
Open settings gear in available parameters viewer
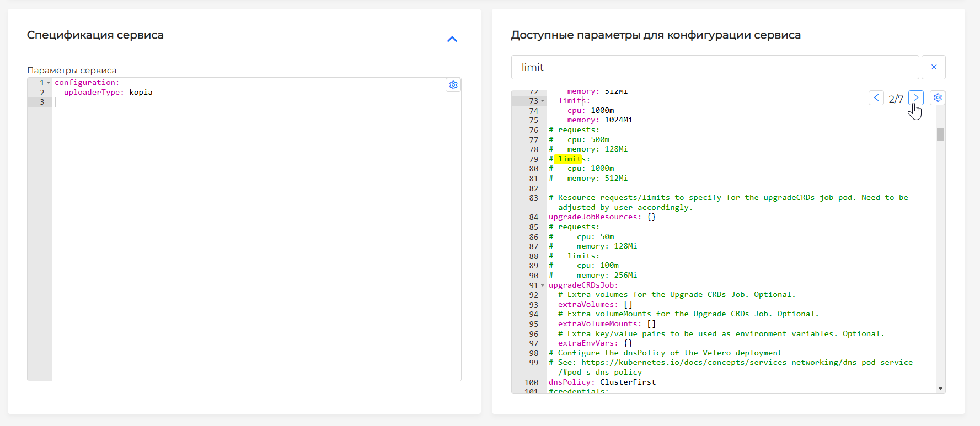pyautogui.click(x=938, y=98)
